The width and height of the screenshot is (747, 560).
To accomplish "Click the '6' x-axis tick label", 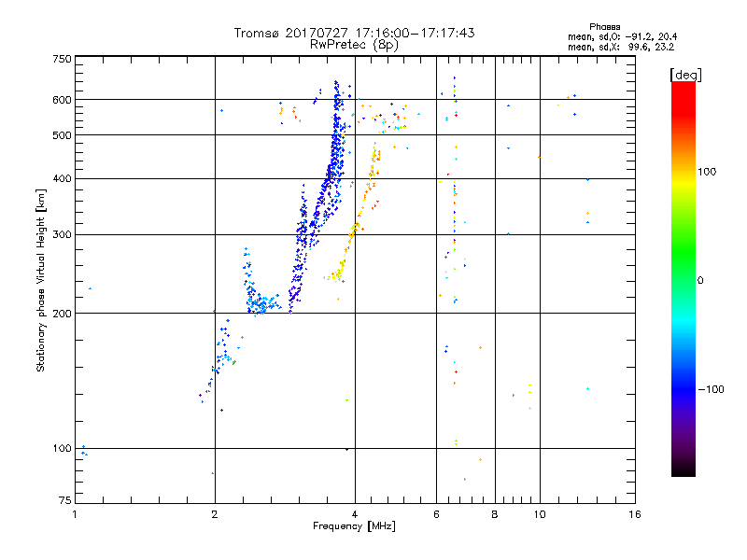I will pos(436,514).
